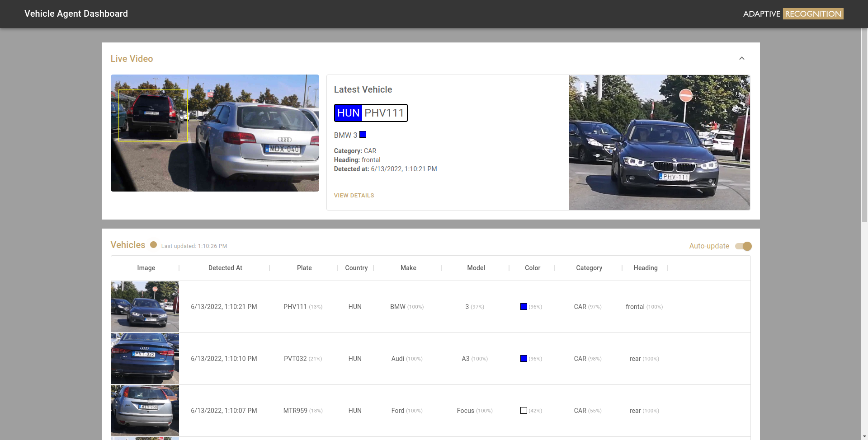Sort by the Detected At column header
Image resolution: width=868 pixels, height=440 pixels.
point(225,268)
